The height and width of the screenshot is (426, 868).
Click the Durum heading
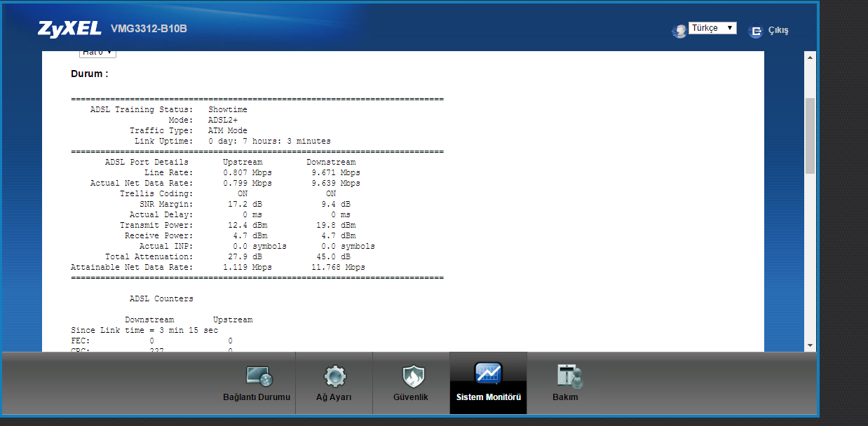tap(90, 74)
